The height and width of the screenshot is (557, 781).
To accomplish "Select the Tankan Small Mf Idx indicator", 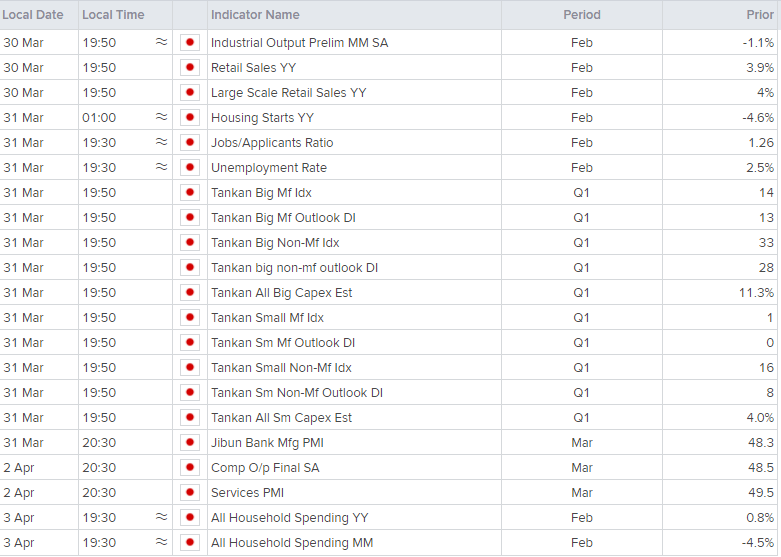I will 267,318.
